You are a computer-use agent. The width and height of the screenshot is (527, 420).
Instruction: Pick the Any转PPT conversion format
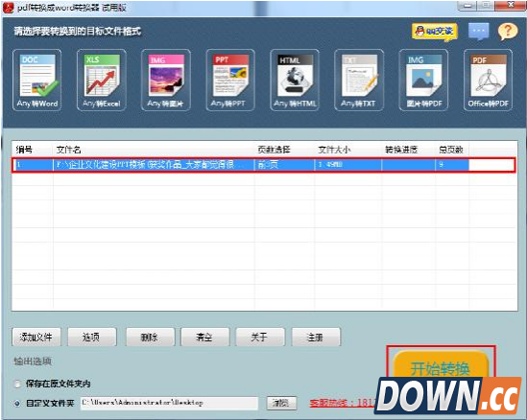[230, 80]
